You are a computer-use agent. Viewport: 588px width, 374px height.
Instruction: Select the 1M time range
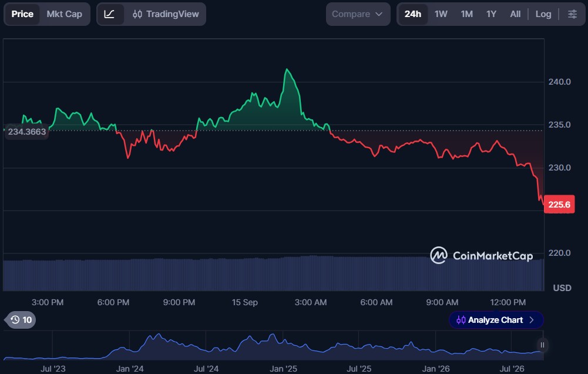466,14
